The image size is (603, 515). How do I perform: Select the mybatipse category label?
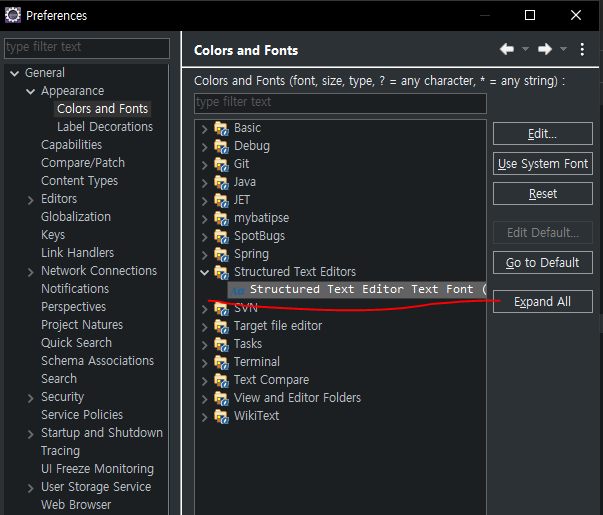(x=262, y=218)
